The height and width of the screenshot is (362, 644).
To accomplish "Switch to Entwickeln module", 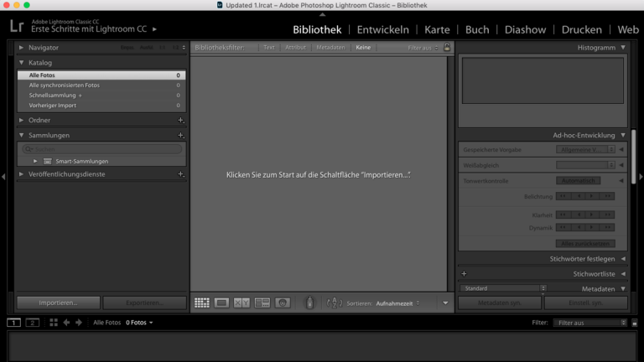I will pyautogui.click(x=382, y=29).
